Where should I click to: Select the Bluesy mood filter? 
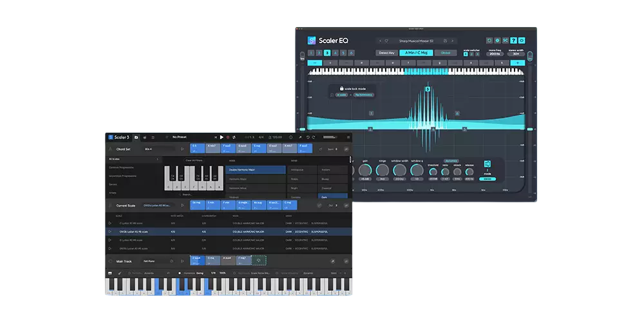[333, 179]
